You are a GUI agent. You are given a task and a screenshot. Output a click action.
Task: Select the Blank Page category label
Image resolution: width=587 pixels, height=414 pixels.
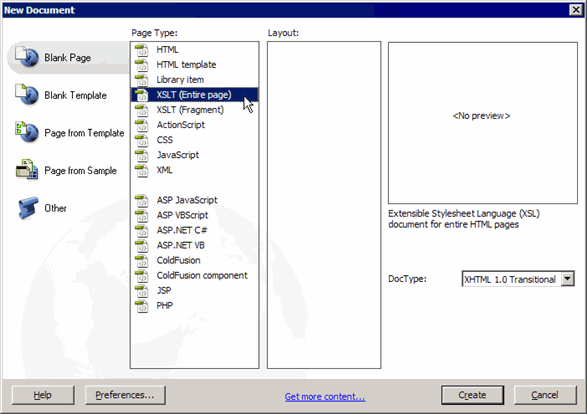67,58
